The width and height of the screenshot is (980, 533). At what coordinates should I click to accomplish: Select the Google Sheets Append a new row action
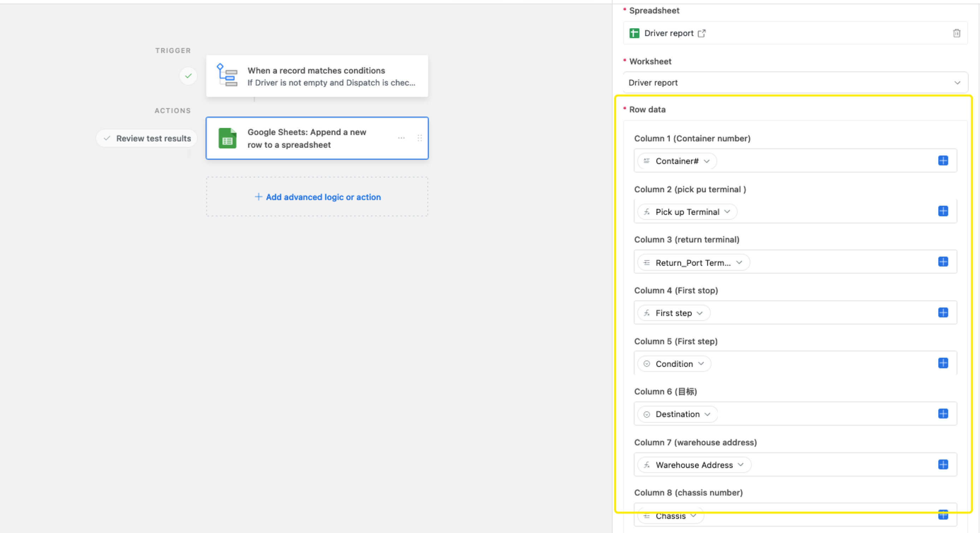point(317,138)
